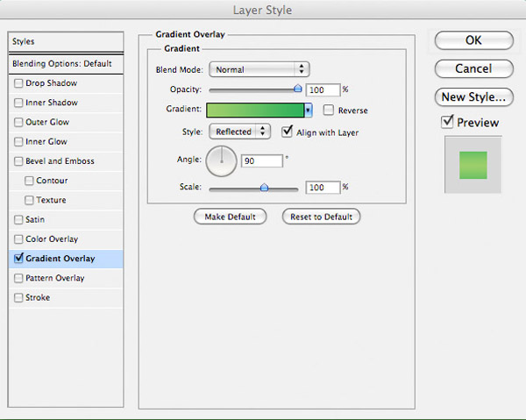
Task: Enable the Inner Shadow checkbox
Action: (18, 103)
